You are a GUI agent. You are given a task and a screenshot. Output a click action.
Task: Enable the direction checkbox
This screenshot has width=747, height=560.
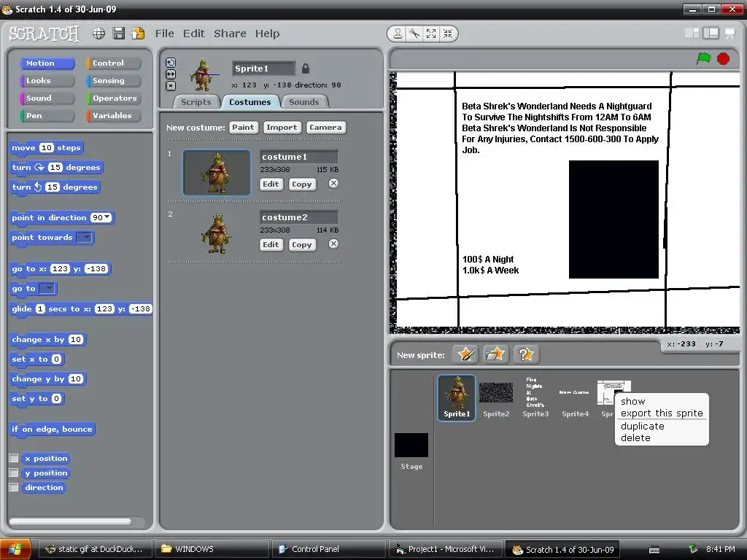14,487
